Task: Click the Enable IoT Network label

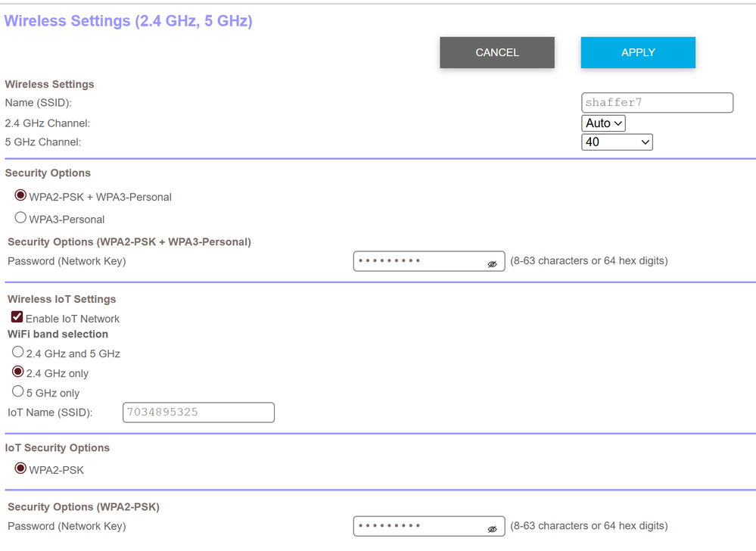Action: tap(73, 319)
